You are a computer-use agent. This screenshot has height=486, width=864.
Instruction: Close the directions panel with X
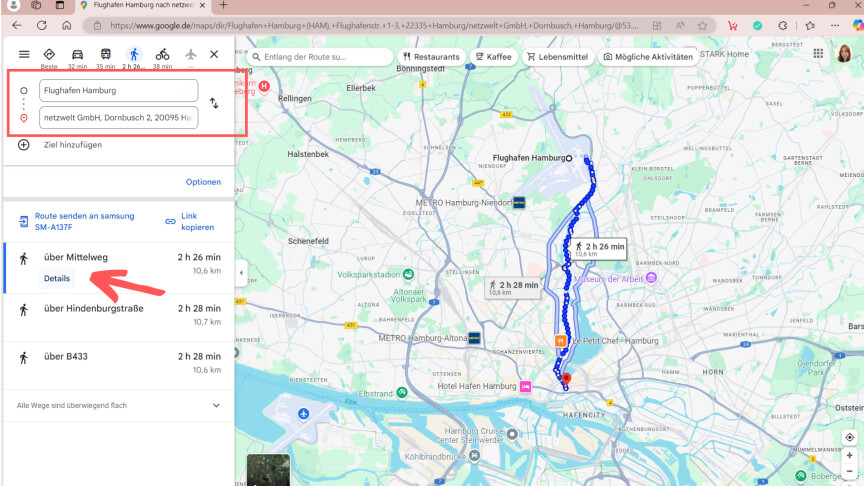pyautogui.click(x=214, y=54)
